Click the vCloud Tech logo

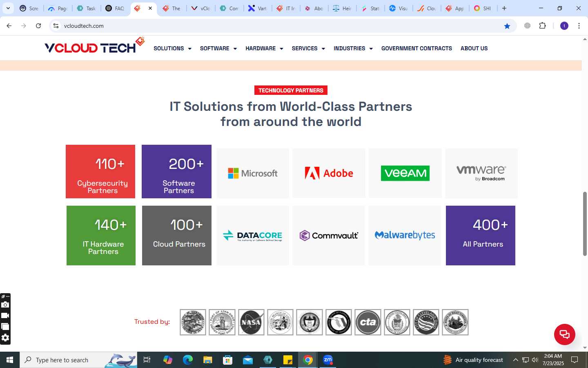(x=94, y=46)
